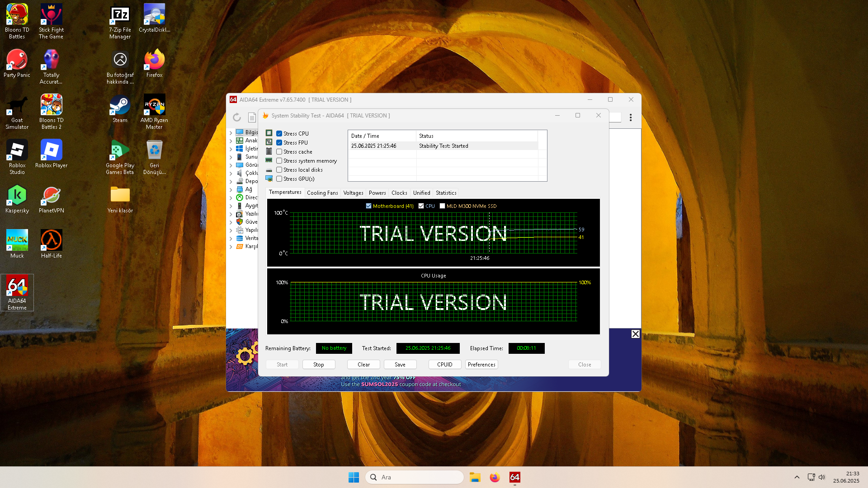
Task: Open Totally Accurate game shortcut
Action: 51,66
